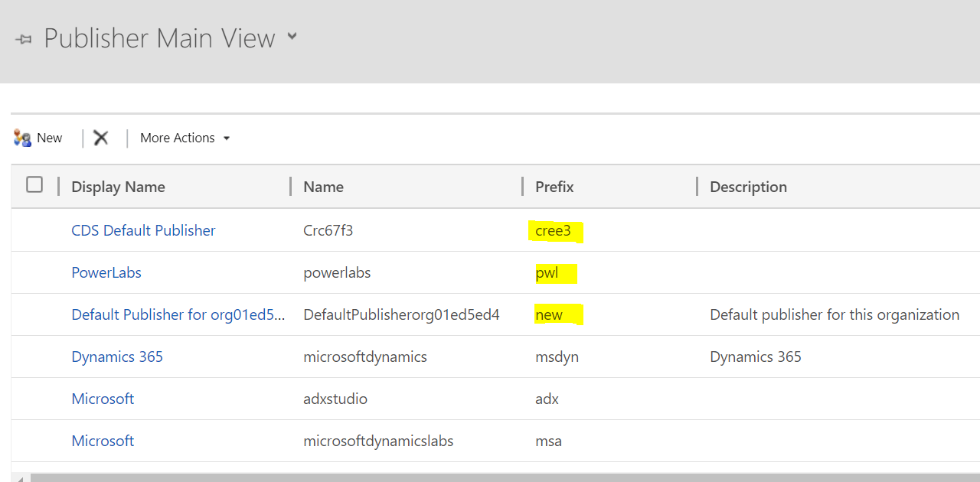This screenshot has height=482, width=980.
Task: Click the delete X icon in toolbar
Action: click(101, 138)
